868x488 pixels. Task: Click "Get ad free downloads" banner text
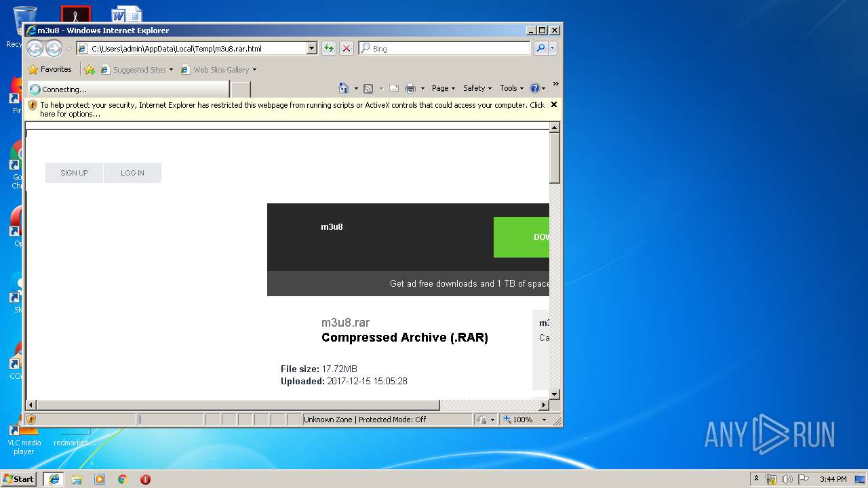(x=470, y=284)
